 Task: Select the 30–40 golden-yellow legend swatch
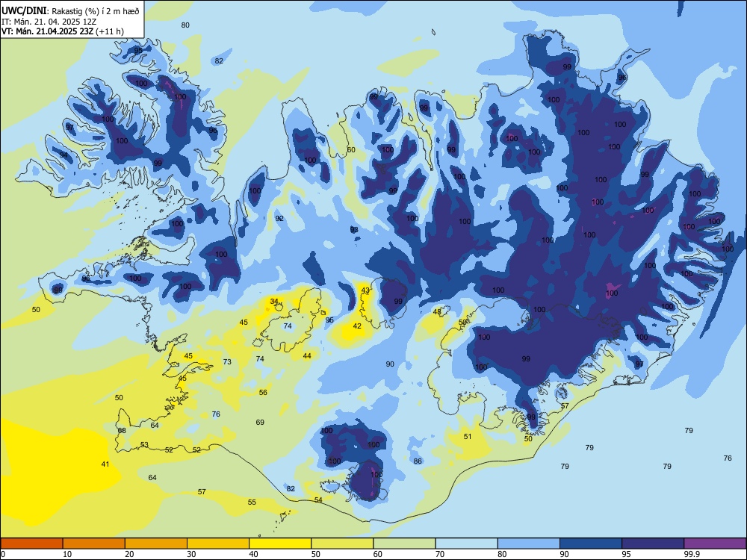pos(218,544)
